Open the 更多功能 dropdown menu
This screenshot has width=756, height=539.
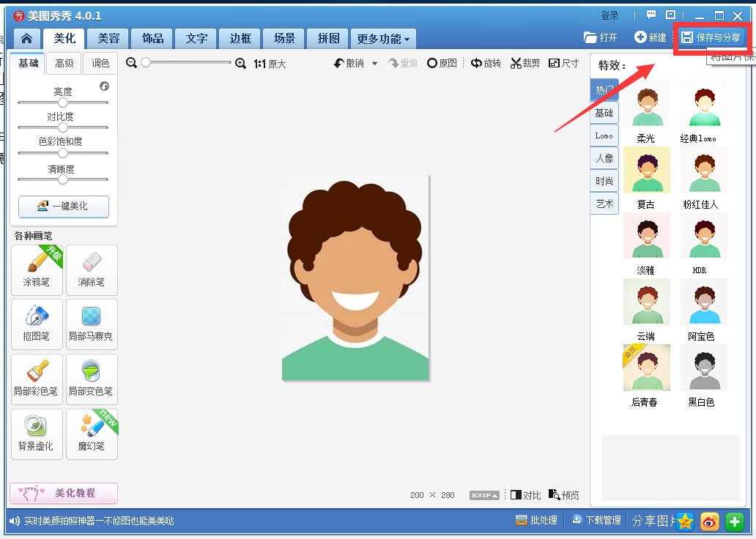point(383,39)
